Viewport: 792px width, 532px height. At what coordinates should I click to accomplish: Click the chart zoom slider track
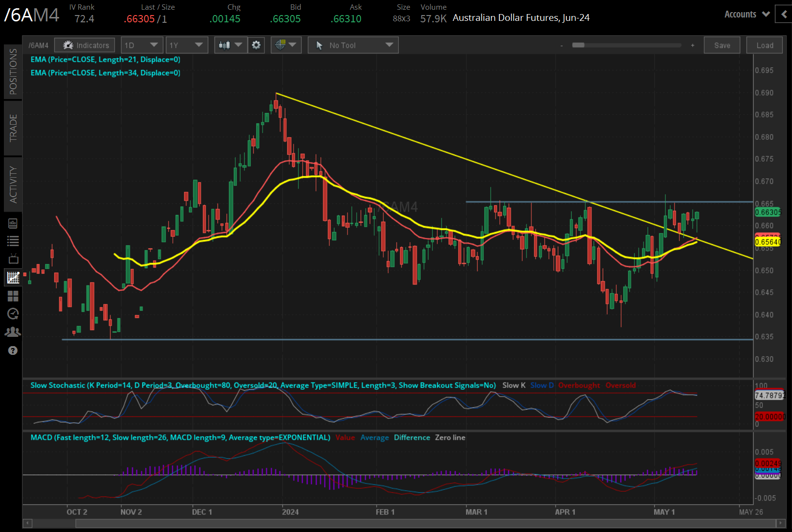tap(631, 45)
